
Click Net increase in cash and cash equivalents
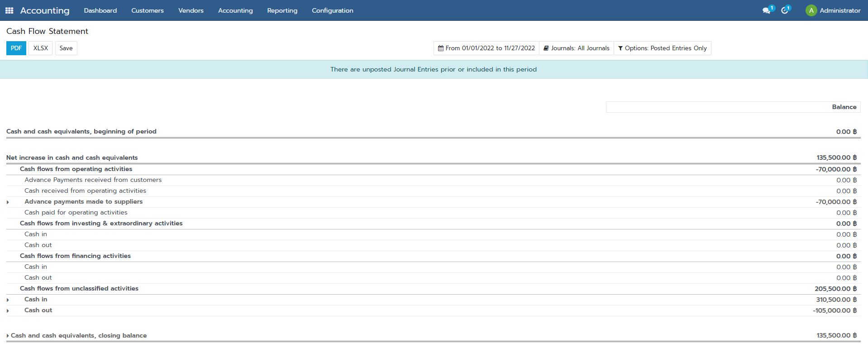click(72, 157)
